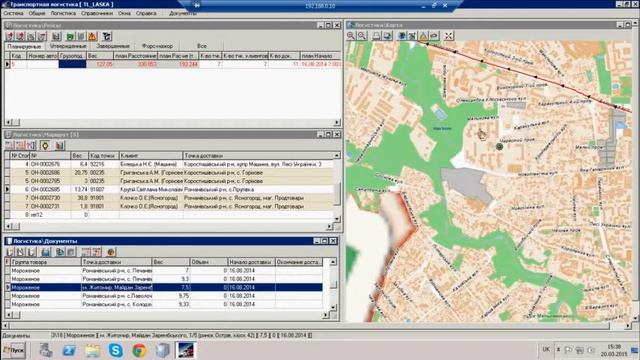The width and height of the screenshot is (640, 360).
Task: Select the route row OH-0002730
Action: [171, 198]
